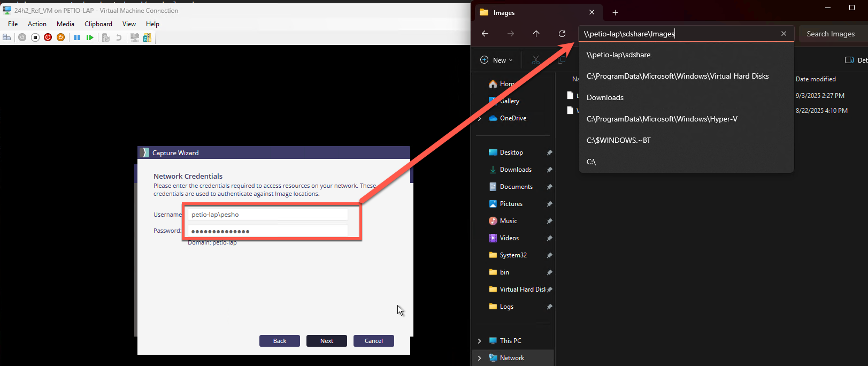Click the grey Start power icon in VM toolbar
This screenshot has height=366, width=868.
pyautogui.click(x=22, y=37)
